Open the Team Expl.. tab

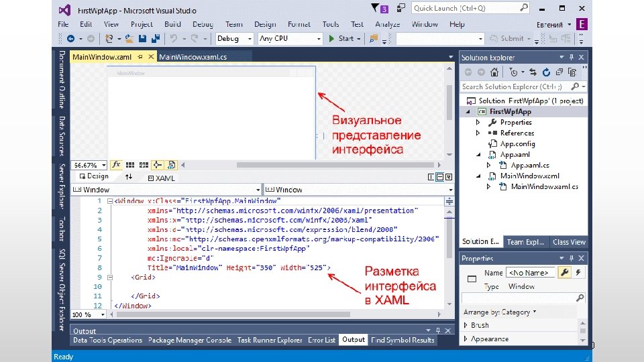coord(525,242)
